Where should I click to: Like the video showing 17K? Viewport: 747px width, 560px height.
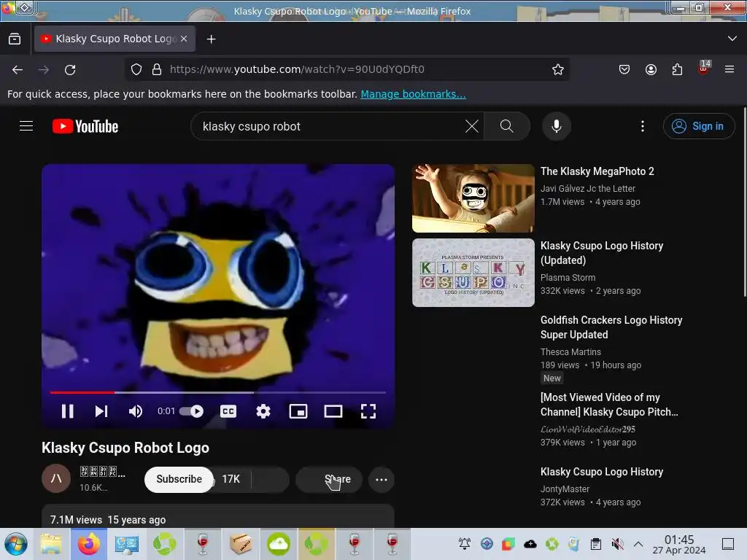tap(231, 479)
